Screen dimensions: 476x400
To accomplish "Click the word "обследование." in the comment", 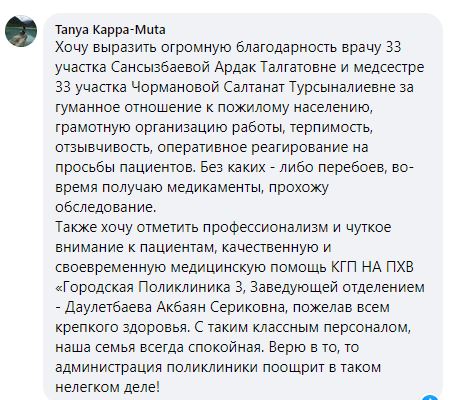I will click(106, 208).
